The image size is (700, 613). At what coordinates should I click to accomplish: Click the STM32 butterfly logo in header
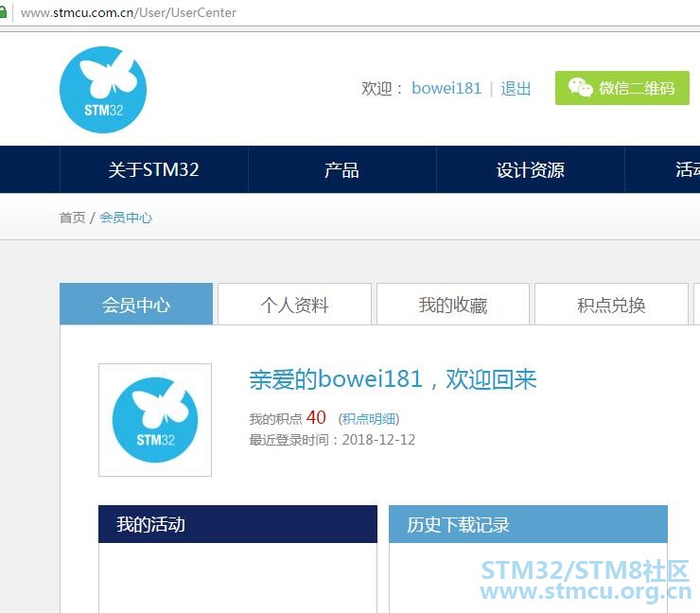pyautogui.click(x=103, y=90)
